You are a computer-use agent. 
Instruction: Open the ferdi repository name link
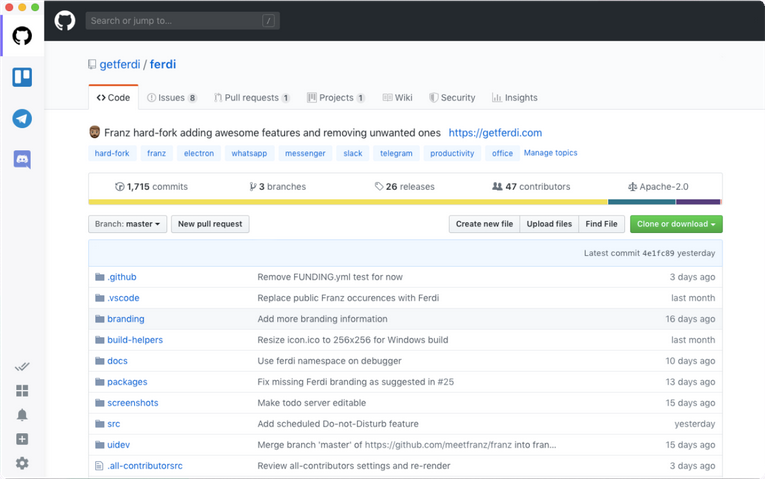point(163,64)
